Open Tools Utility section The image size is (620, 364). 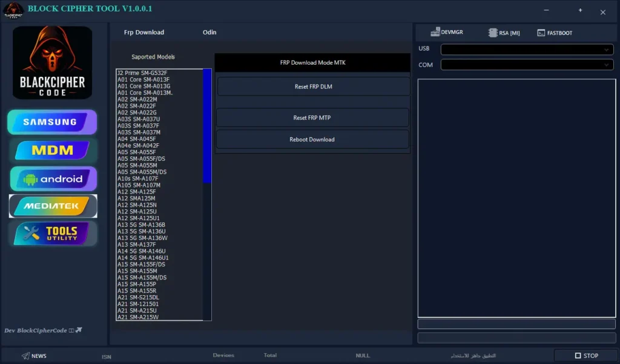52,233
